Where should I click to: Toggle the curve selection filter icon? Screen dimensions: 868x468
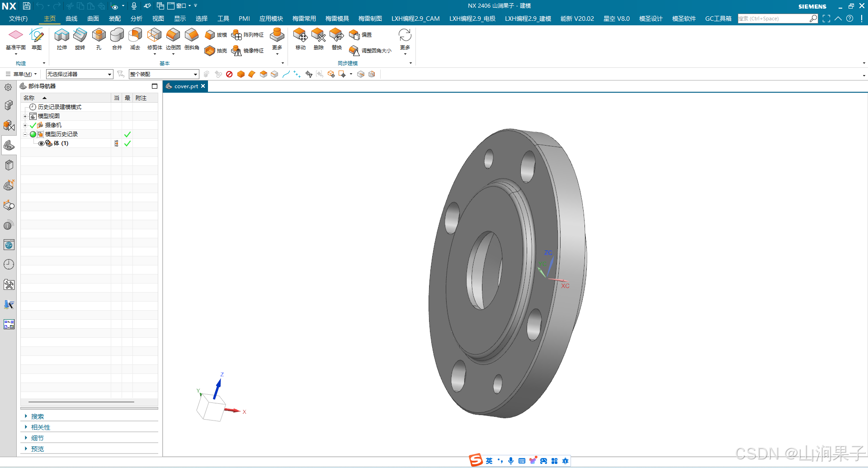point(286,74)
